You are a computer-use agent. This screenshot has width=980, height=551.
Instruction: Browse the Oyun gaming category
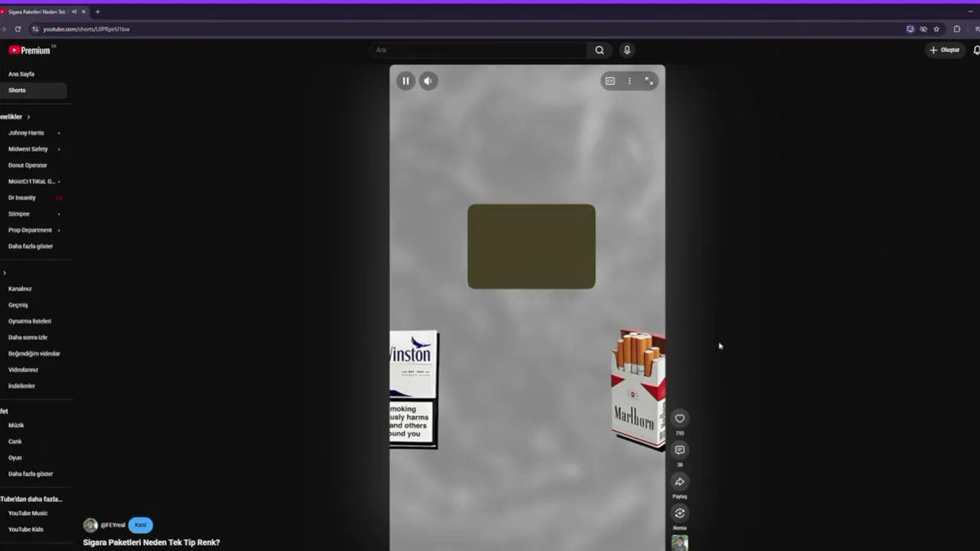[15, 458]
